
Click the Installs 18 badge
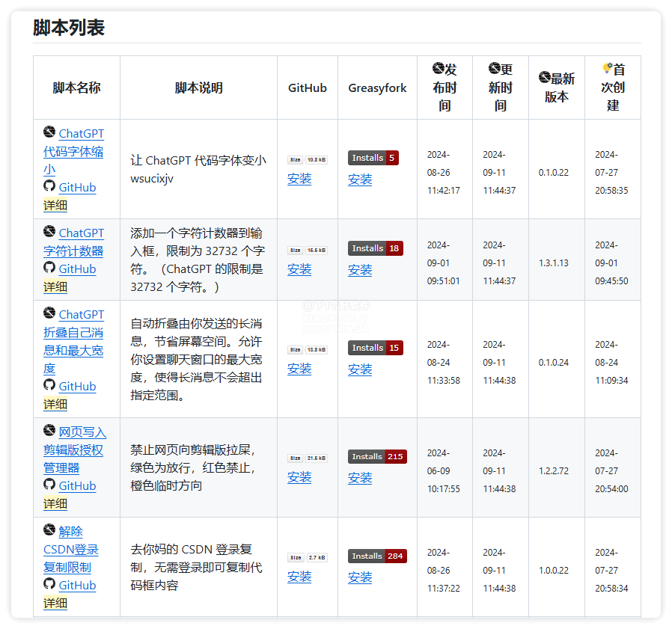coord(376,248)
